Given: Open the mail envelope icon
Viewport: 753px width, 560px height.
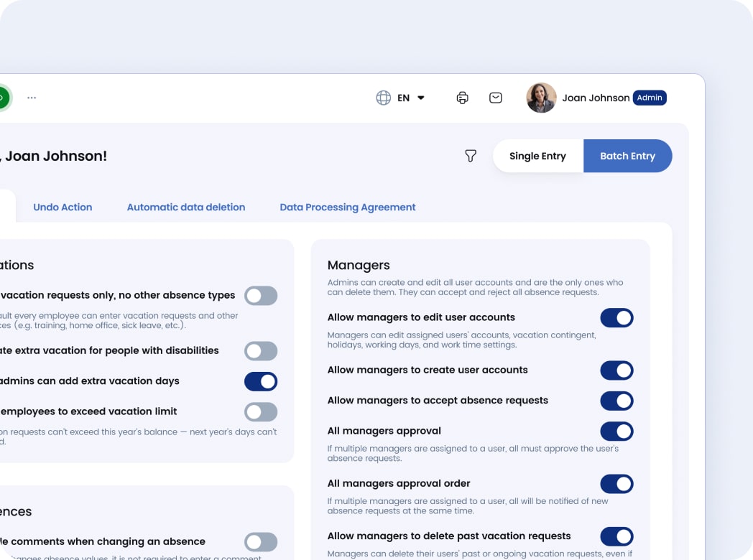Looking at the screenshot, I should pos(496,98).
